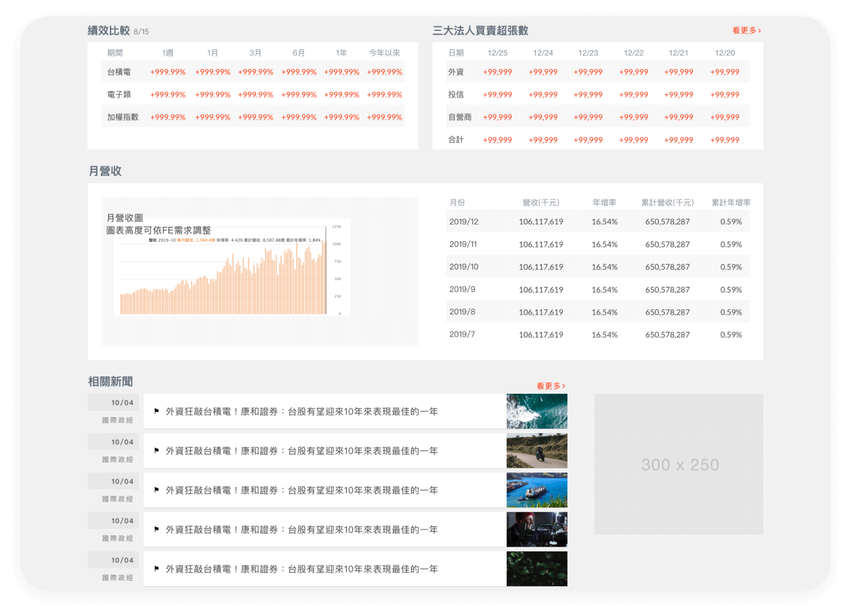Open the cargo ship news thumbnail

pos(536,490)
